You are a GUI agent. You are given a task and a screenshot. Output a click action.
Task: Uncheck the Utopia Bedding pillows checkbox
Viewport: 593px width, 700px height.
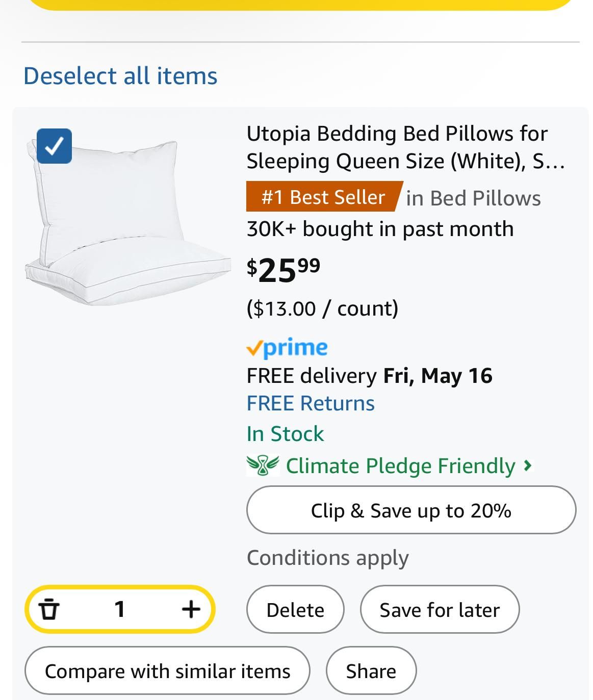54,146
